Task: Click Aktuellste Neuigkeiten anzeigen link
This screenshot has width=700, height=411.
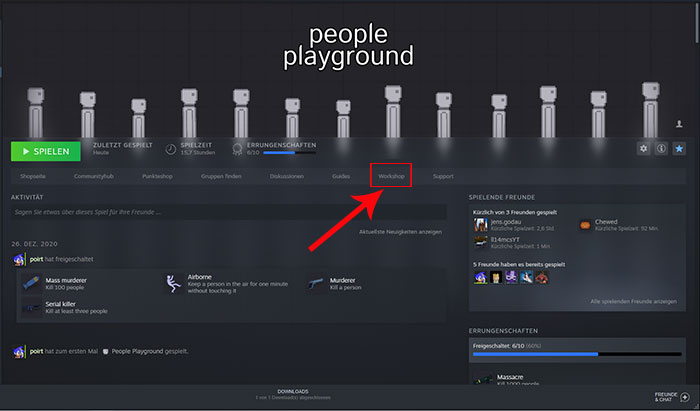Action: (x=400, y=232)
